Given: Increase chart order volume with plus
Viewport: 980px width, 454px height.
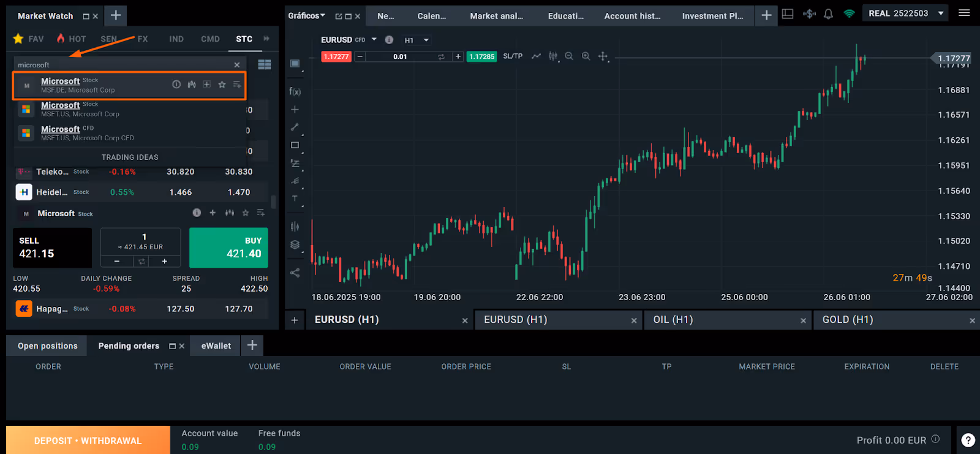Looking at the screenshot, I should (x=458, y=56).
